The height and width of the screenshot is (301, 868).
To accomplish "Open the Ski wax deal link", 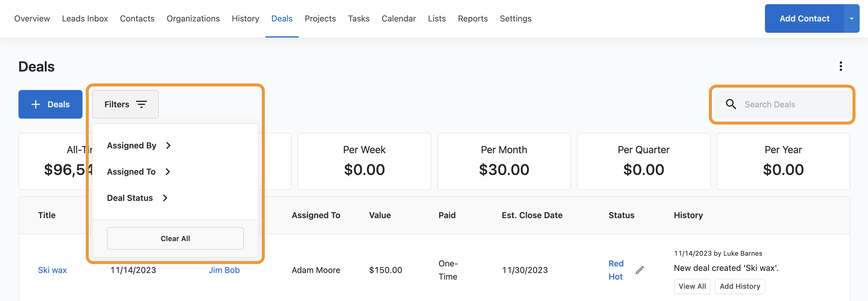I will click(52, 270).
